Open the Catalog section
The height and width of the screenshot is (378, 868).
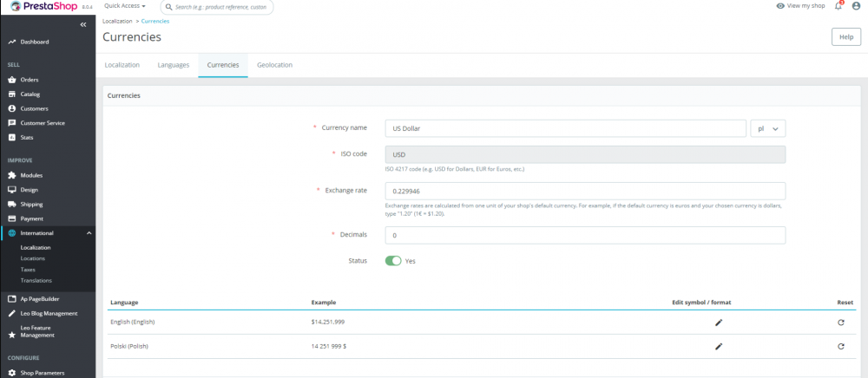click(30, 94)
